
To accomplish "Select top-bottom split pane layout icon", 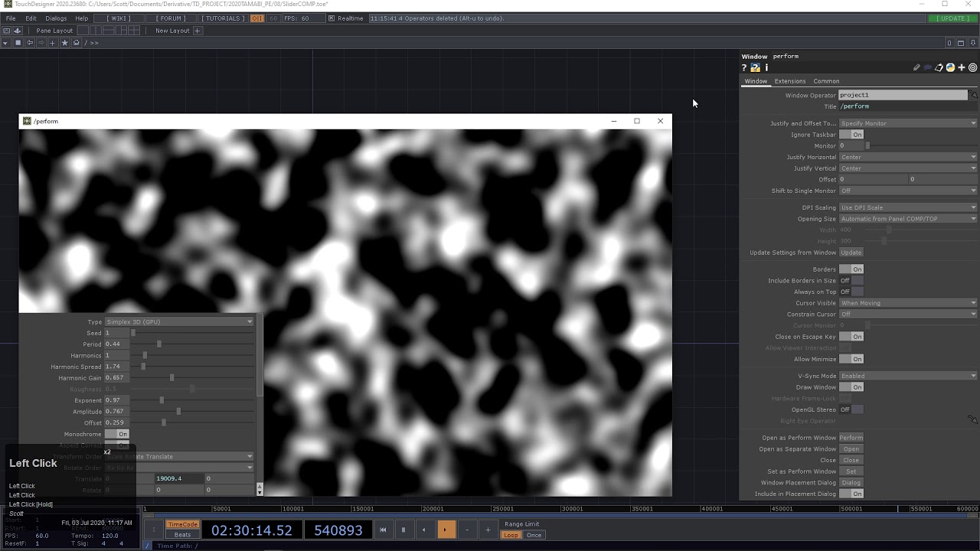I will click(x=109, y=31).
